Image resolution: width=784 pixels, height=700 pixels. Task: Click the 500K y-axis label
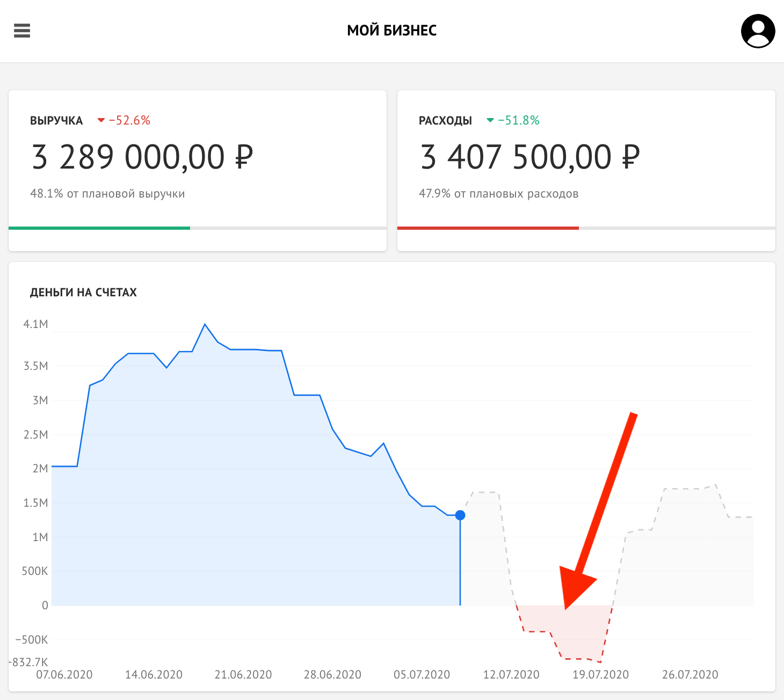(x=35, y=571)
